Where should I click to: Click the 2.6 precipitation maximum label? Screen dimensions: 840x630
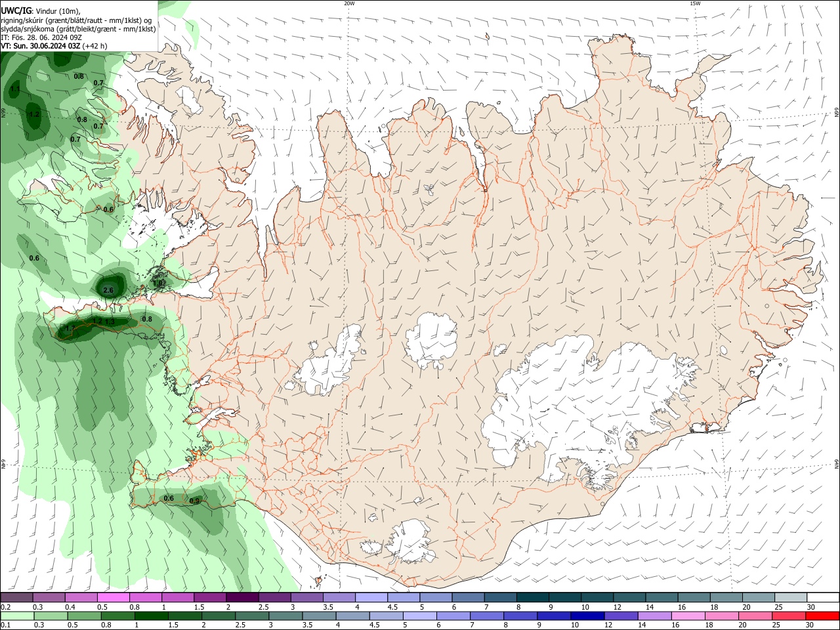[109, 290]
